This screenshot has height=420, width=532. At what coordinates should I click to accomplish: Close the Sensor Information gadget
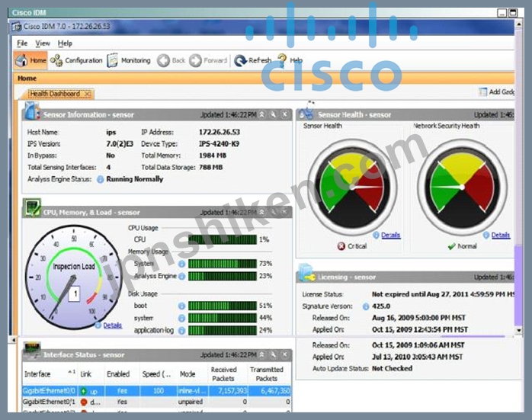click(284, 114)
